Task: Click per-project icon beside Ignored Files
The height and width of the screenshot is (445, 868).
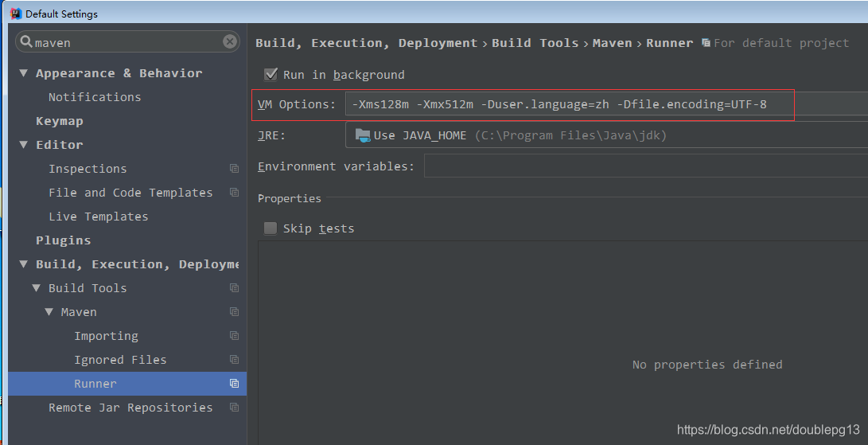Action: pos(234,359)
